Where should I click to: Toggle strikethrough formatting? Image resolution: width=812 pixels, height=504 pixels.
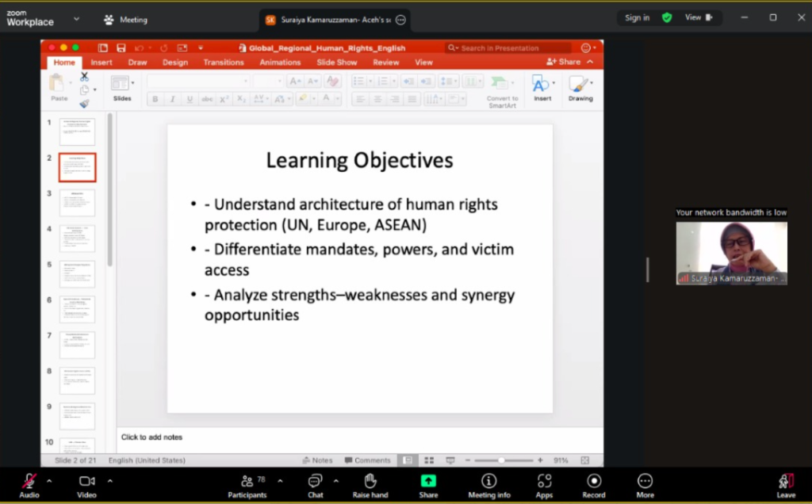[x=207, y=99]
